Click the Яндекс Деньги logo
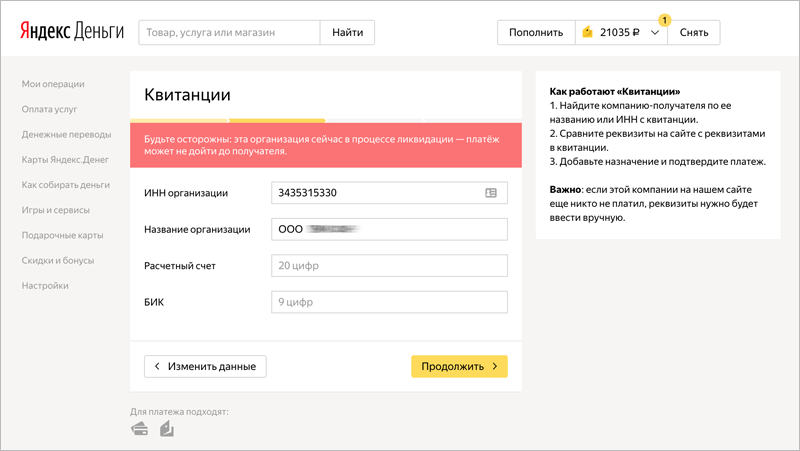This screenshot has height=451, width=800. pos(70,32)
